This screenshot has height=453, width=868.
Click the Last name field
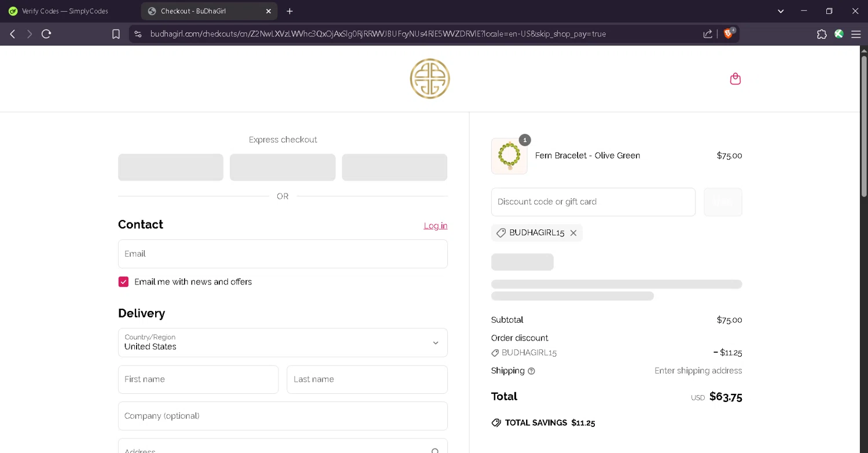[x=367, y=379]
